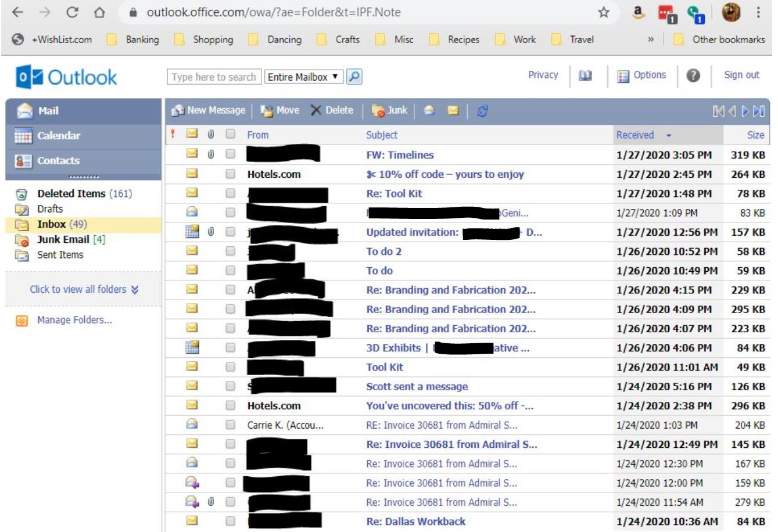Open the You've uncovered this: 50% off email

[x=450, y=405]
